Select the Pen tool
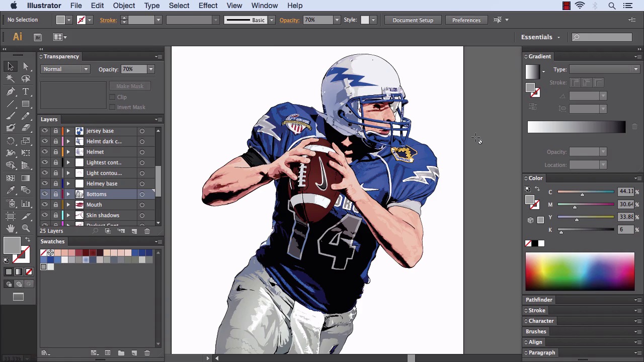644x362 pixels. 11,92
